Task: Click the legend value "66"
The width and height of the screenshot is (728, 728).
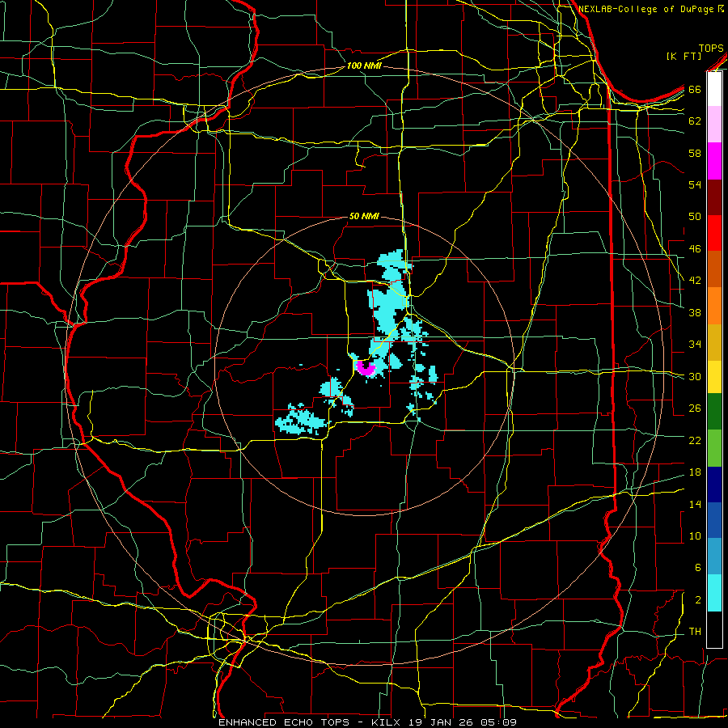Action: (x=695, y=89)
